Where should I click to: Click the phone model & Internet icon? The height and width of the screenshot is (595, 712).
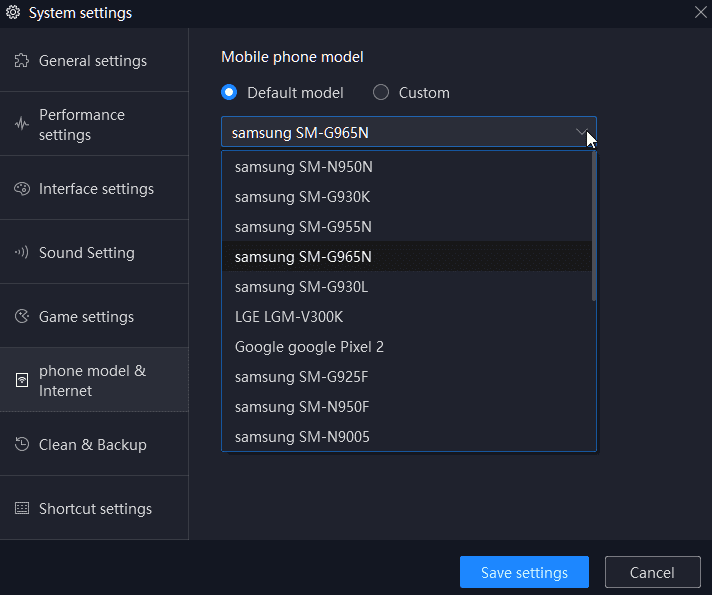[21, 380]
